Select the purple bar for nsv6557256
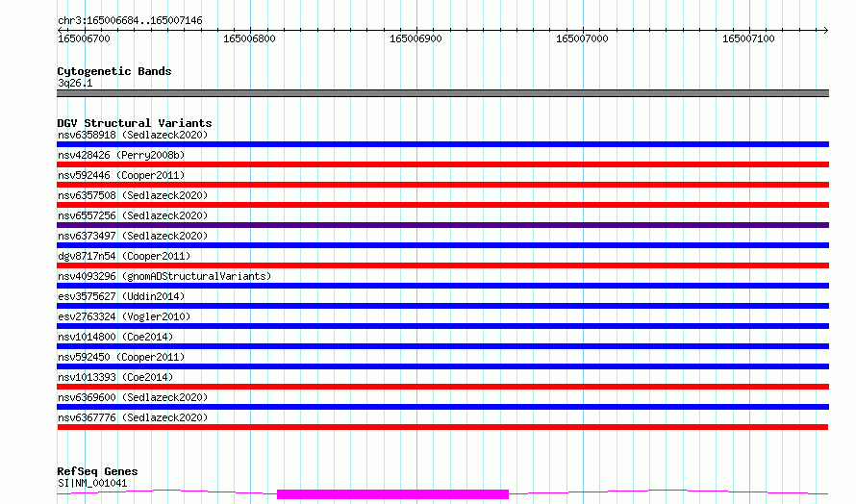 [442, 225]
